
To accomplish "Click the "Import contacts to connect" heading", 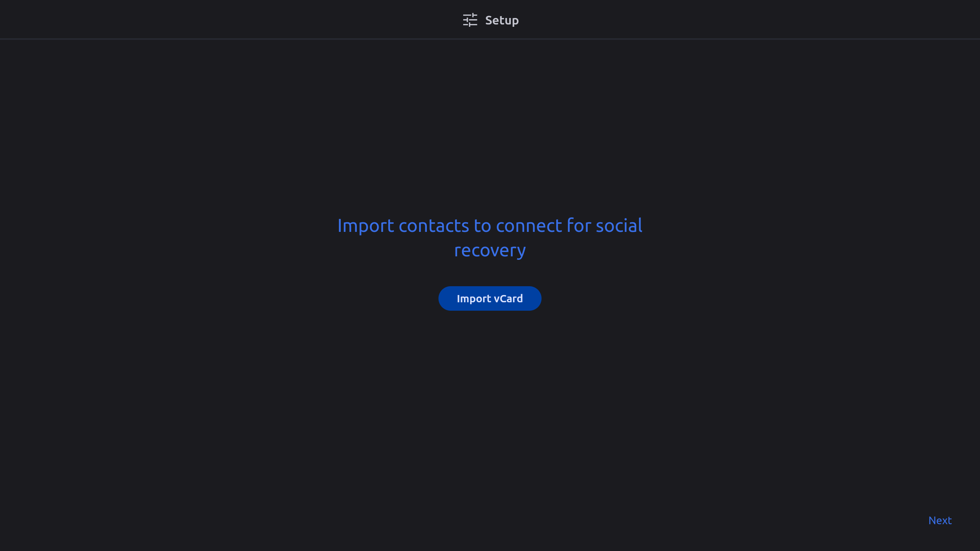I will coord(490,238).
